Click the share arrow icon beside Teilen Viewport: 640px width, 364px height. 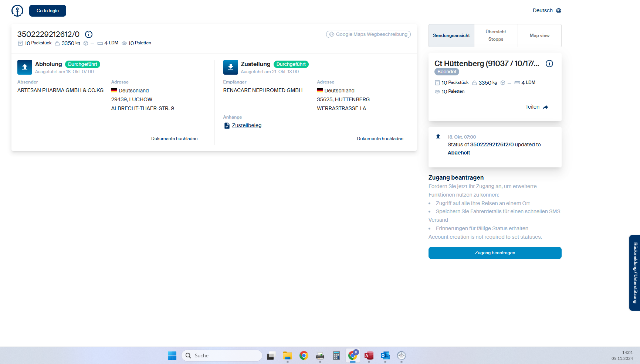click(x=545, y=107)
